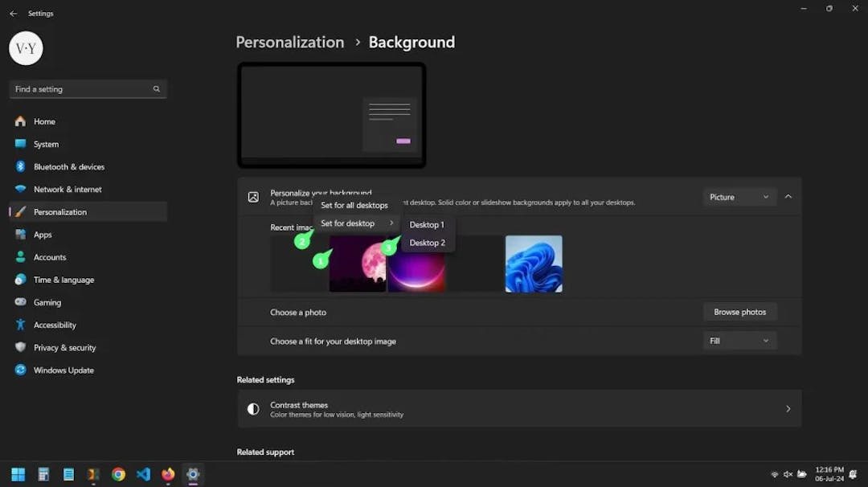Open Network & internet settings
Viewport: 868px width, 487px height.
pyautogui.click(x=66, y=189)
